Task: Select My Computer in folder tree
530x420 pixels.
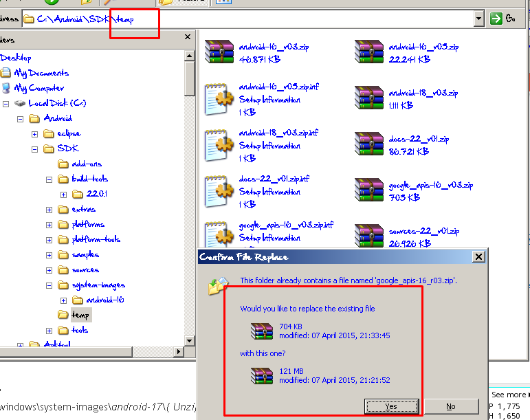Action: (39, 88)
